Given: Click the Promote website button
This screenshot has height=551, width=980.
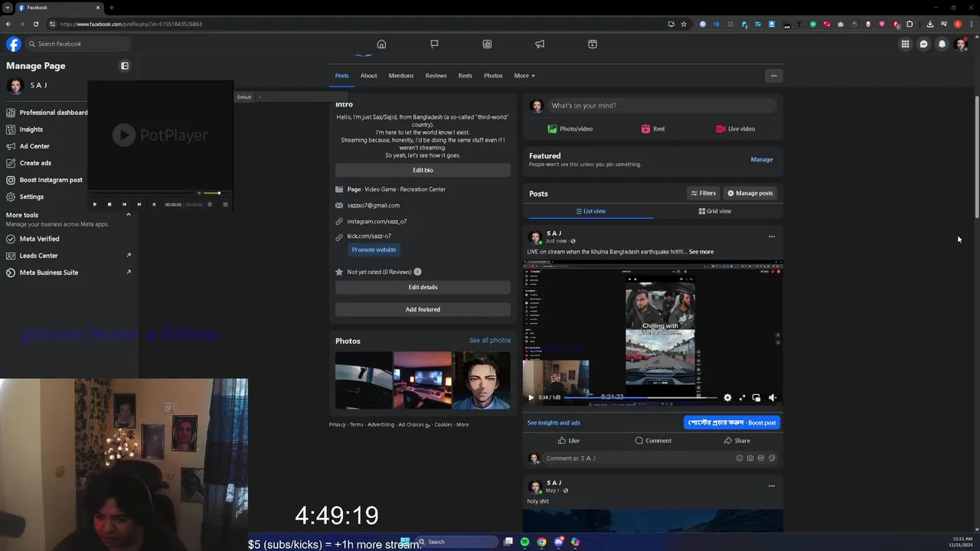Looking at the screenshot, I should (374, 249).
